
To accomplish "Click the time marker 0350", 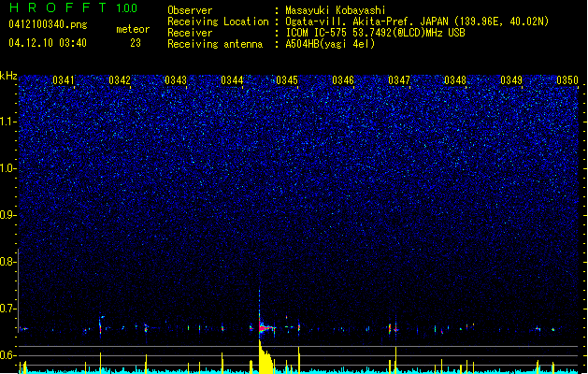I will click(567, 80).
